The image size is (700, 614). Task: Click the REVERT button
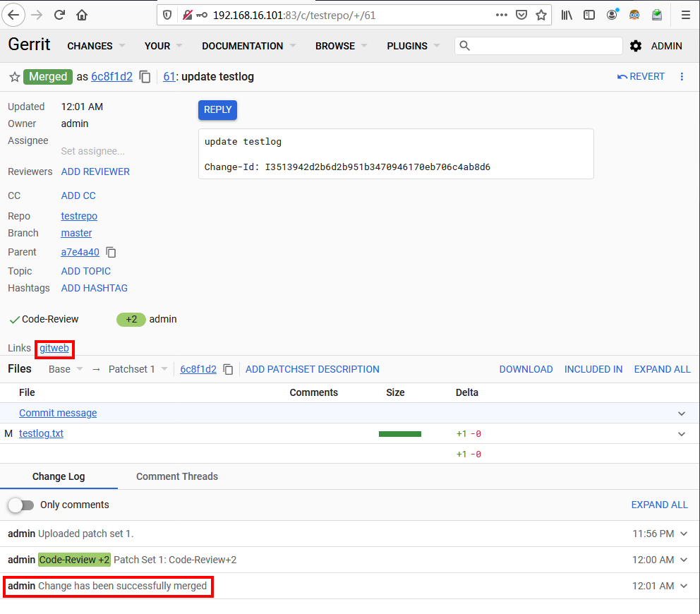coord(641,76)
